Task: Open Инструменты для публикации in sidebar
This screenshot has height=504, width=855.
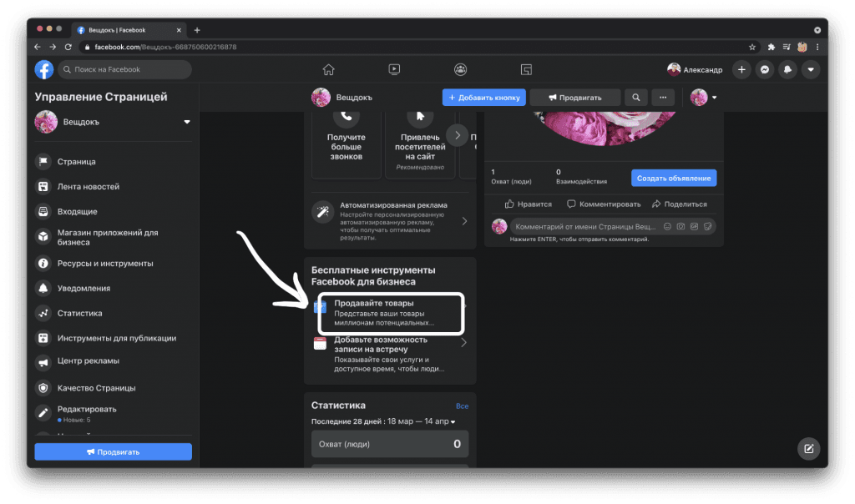Action: (x=114, y=338)
